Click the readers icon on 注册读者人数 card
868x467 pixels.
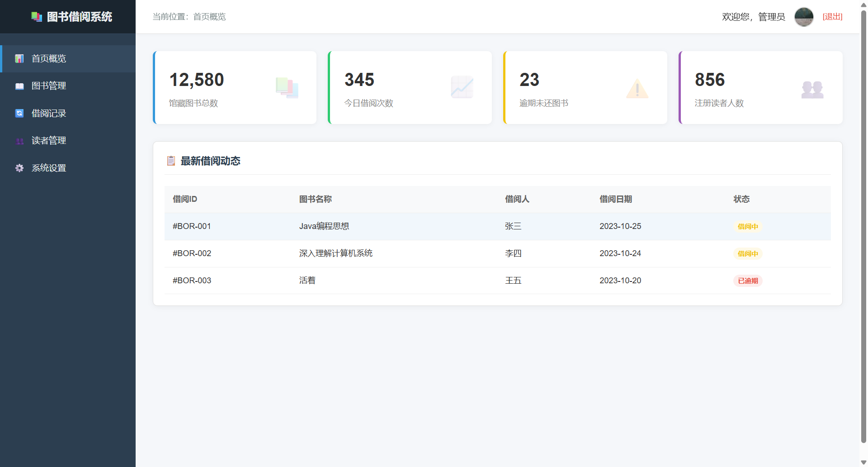point(812,89)
